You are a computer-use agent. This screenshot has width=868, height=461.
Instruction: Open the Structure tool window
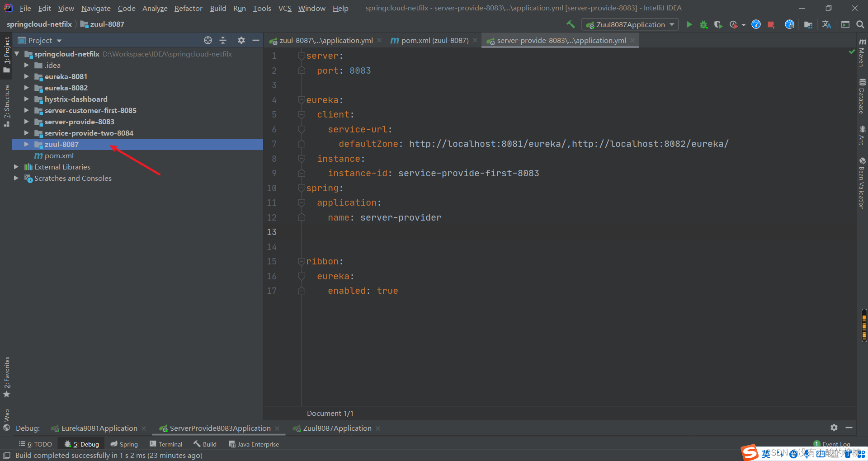coord(6,106)
